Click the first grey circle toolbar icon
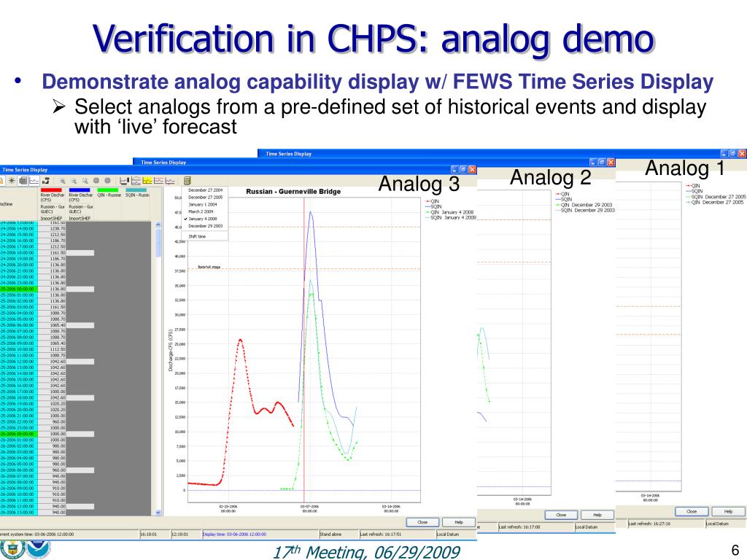The height and width of the screenshot is (560, 747). (x=96, y=181)
